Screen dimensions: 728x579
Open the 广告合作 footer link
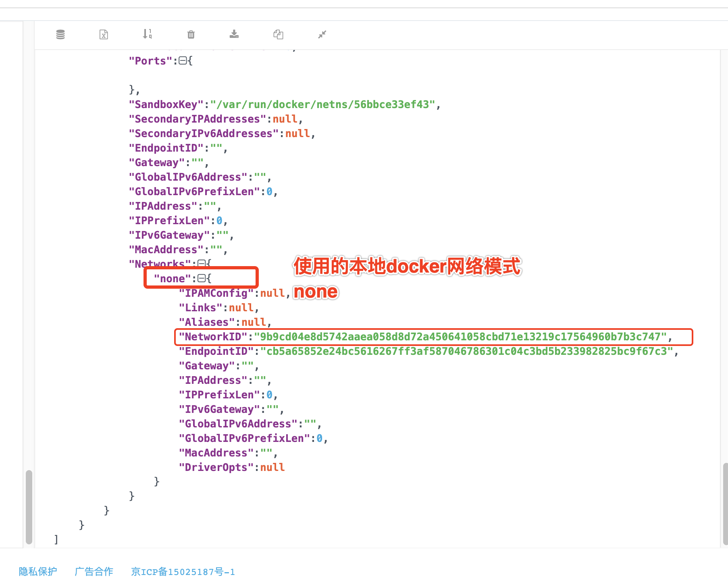pos(94,571)
